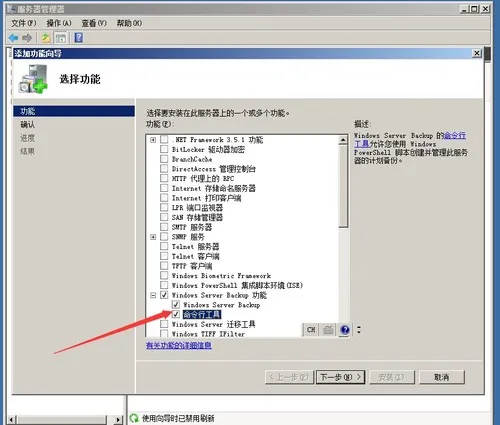Open the 有关功能的详细信息 link
The image size is (500, 425).
tap(179, 345)
